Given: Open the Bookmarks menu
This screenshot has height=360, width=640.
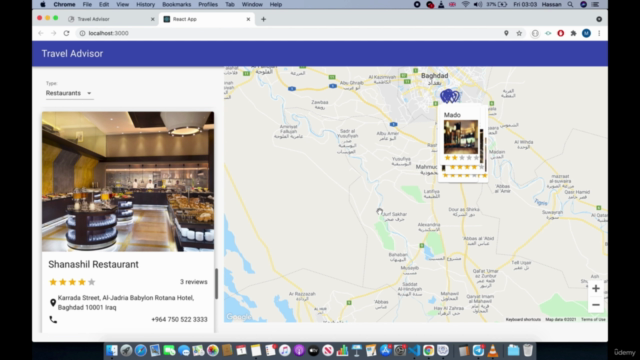Looking at the screenshot, I should [x=176, y=4].
